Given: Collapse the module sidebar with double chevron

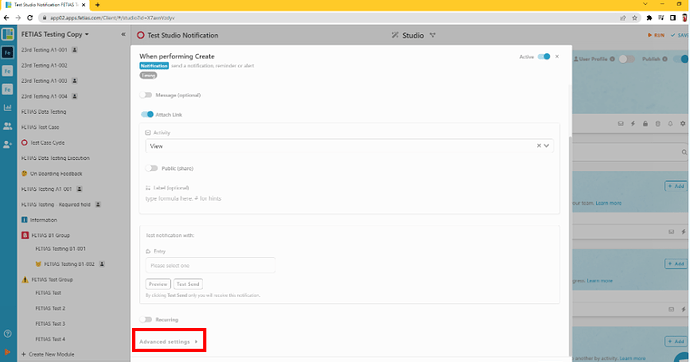Looking at the screenshot, I should tap(123, 34).
